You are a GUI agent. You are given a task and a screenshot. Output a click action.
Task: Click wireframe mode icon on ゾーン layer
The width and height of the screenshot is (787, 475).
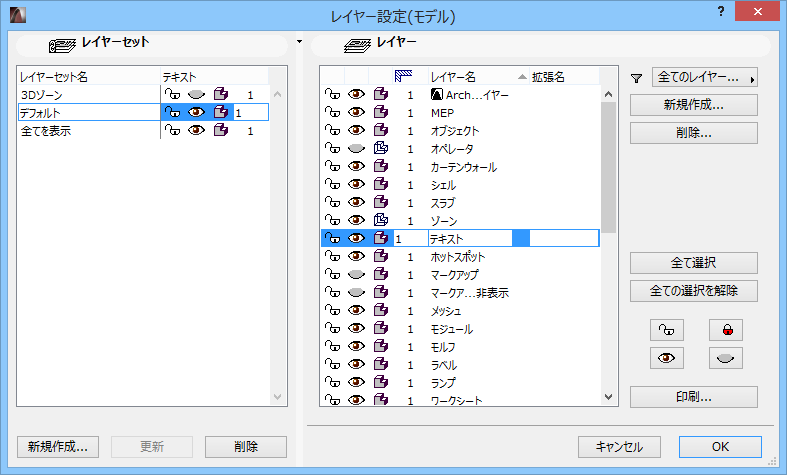click(381, 220)
